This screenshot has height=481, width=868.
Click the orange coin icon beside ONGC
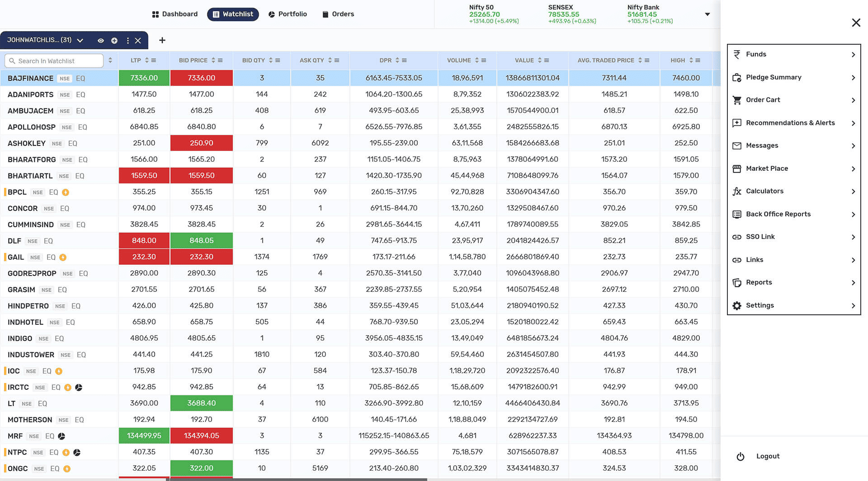[x=67, y=469]
